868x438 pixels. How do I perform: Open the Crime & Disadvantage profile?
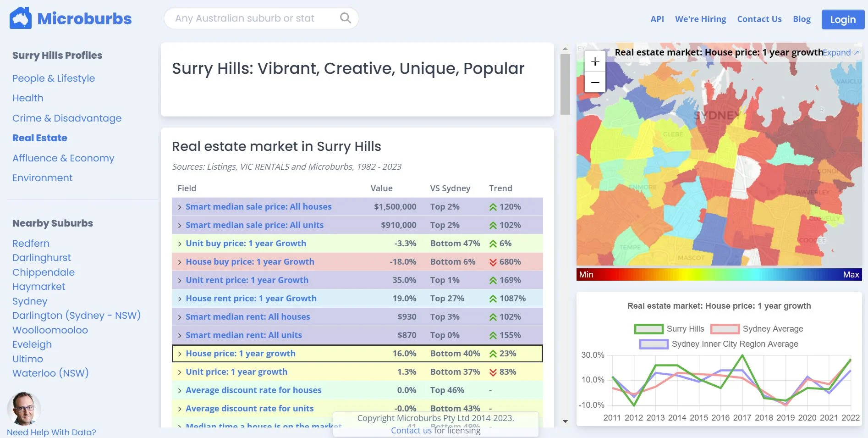click(67, 118)
